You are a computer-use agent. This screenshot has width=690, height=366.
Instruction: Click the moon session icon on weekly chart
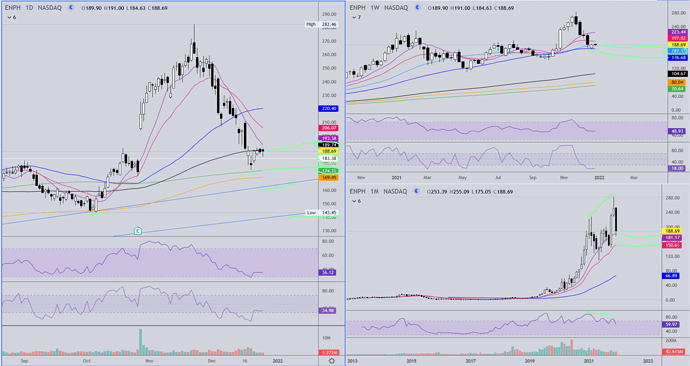pyautogui.click(x=418, y=7)
